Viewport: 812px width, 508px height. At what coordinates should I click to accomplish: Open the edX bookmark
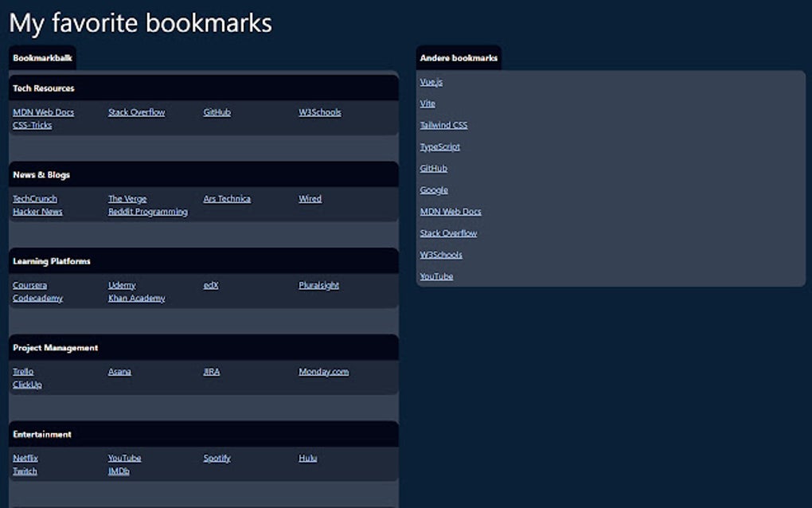coord(211,285)
